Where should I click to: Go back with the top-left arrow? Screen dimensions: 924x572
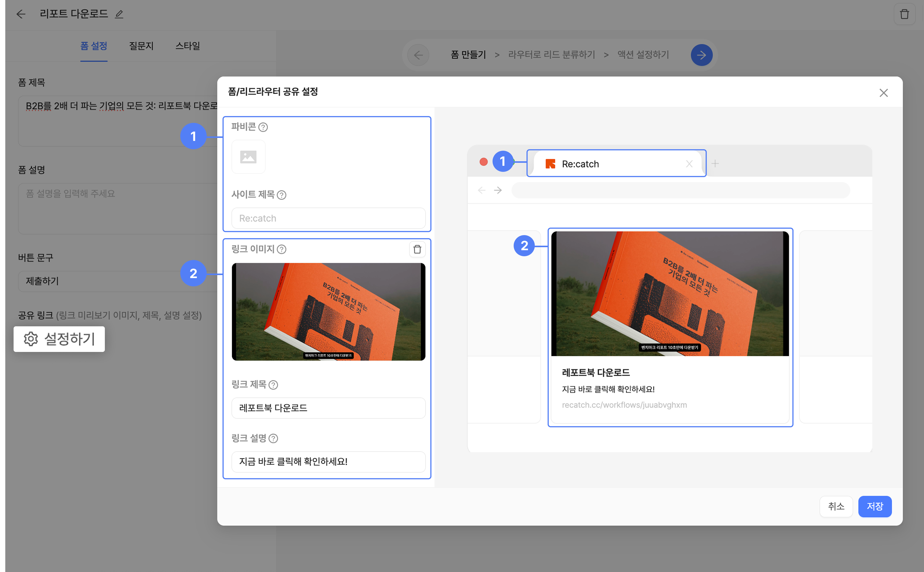pos(21,14)
